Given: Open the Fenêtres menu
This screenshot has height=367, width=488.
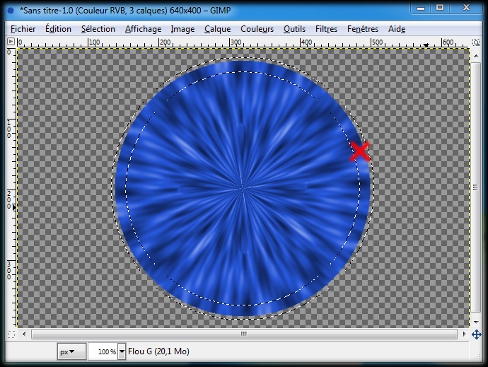Looking at the screenshot, I should click(363, 29).
